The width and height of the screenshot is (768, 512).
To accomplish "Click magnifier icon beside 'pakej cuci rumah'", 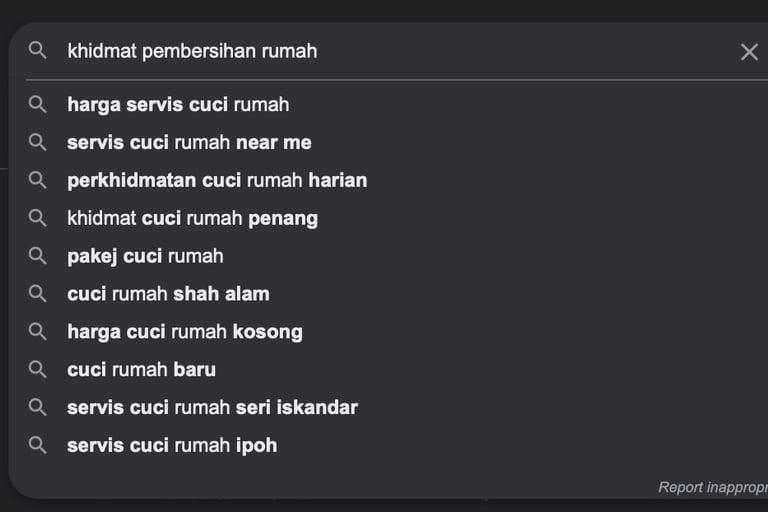I will tap(38, 256).
